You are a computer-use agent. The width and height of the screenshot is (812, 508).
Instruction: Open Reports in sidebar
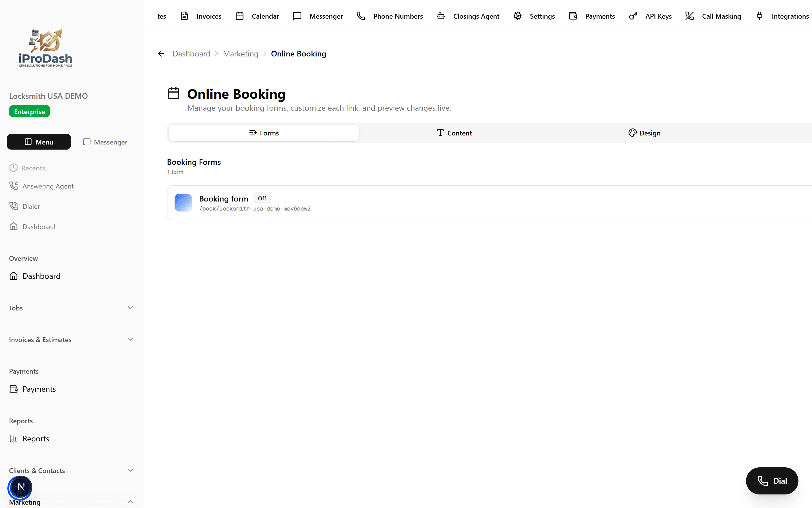point(29,439)
